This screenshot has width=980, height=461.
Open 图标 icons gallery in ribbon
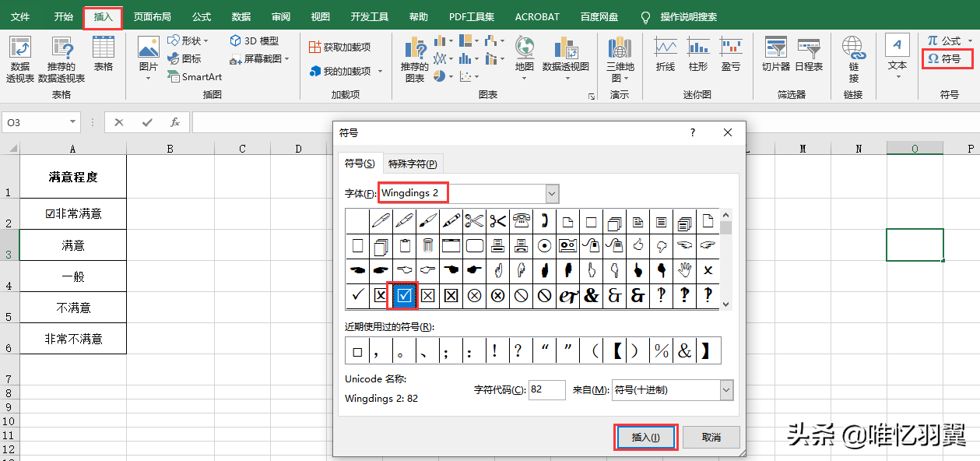[184, 58]
